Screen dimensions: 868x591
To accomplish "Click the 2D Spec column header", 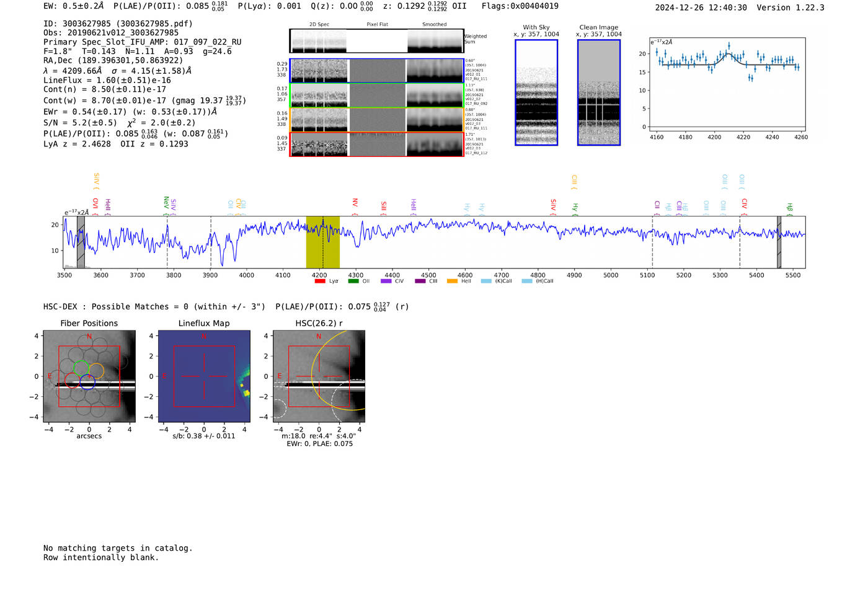I will tap(319, 24).
